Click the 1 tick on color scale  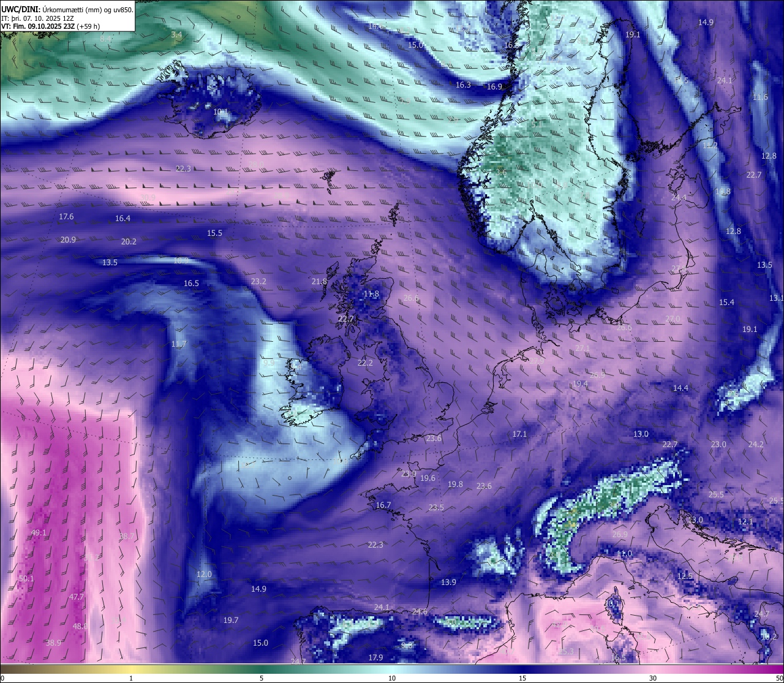click(131, 678)
